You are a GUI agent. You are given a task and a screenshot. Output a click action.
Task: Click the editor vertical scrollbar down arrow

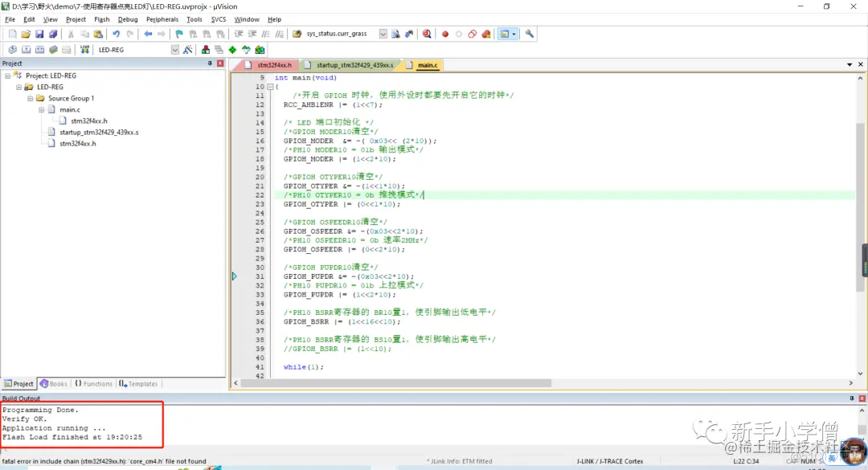(x=860, y=374)
